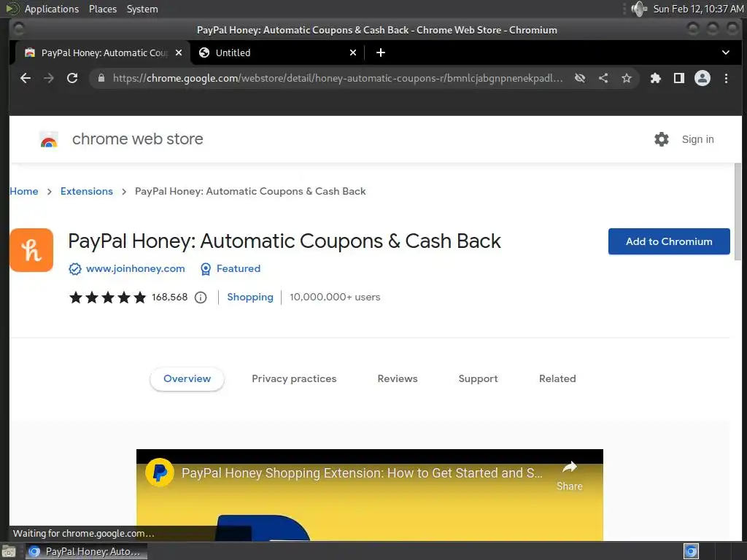Viewport: 747px width, 560px height.
Task: Expand the tab search dropdown arrow
Action: point(726,52)
